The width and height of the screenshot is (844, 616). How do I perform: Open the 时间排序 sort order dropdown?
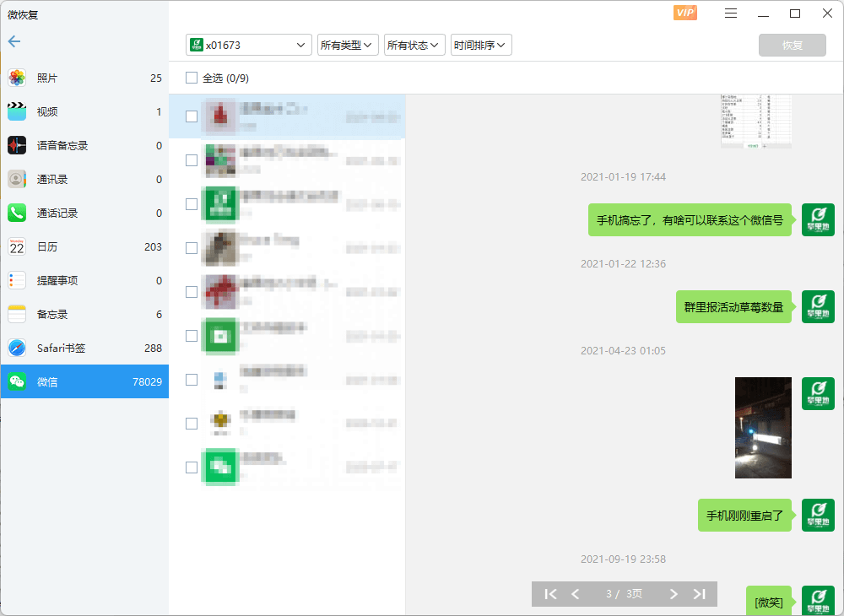pyautogui.click(x=481, y=45)
